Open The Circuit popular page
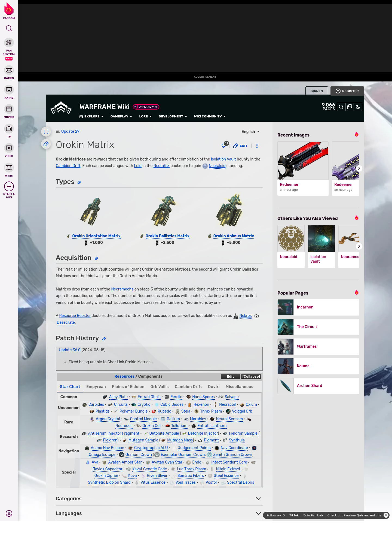 318,327
